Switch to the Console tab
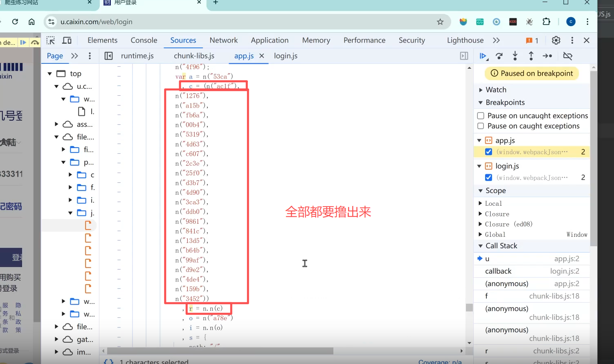 [144, 40]
